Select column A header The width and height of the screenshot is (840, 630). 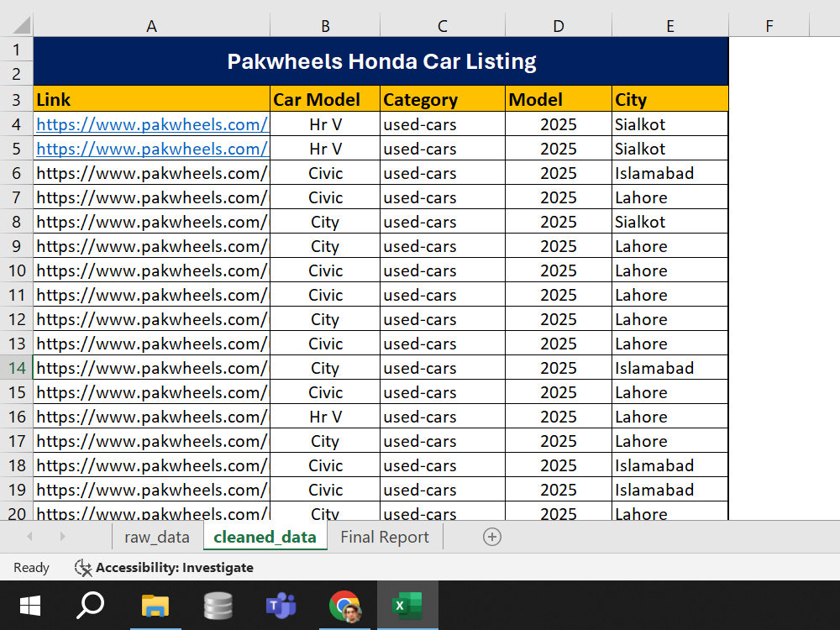(x=151, y=26)
